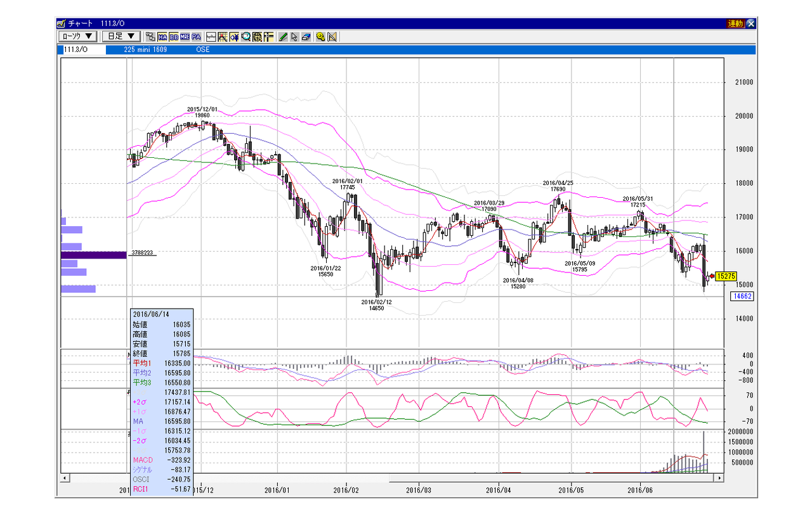Click the +2σ 17157.14 row
The image size is (812, 514).
point(160,402)
